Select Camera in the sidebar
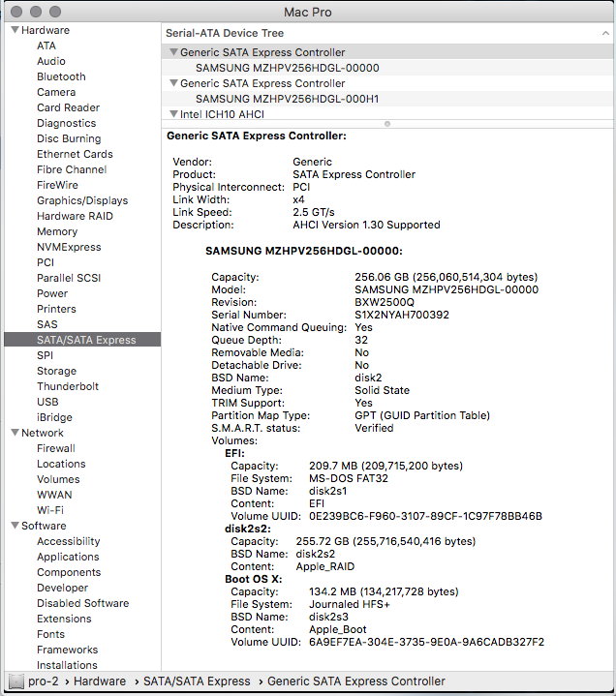This screenshot has width=616, height=696. [x=56, y=92]
